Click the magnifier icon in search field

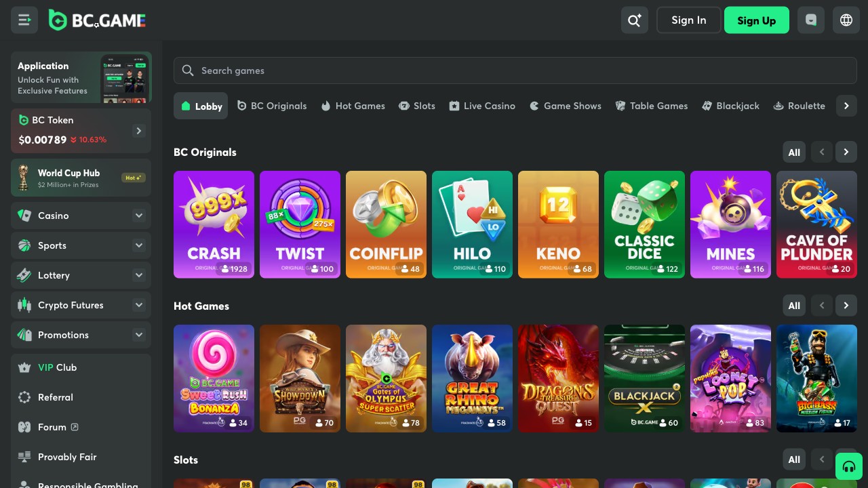188,70
